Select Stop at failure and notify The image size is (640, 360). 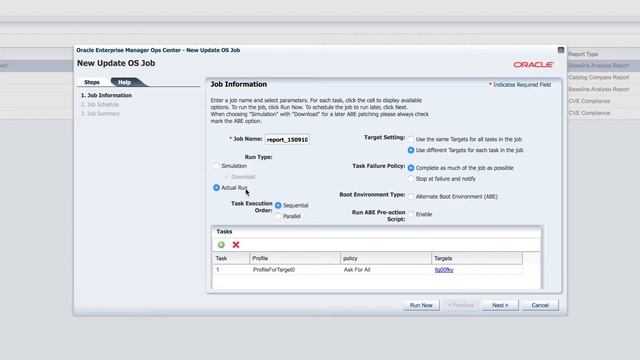coord(411,179)
